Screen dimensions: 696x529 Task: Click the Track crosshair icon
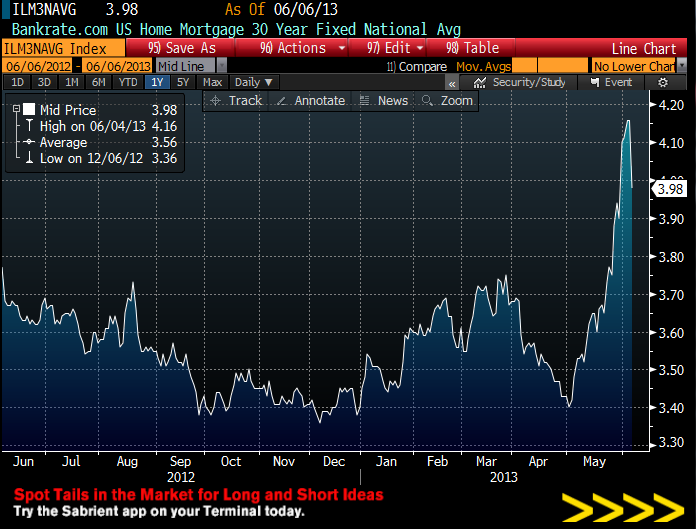pyautogui.click(x=216, y=101)
